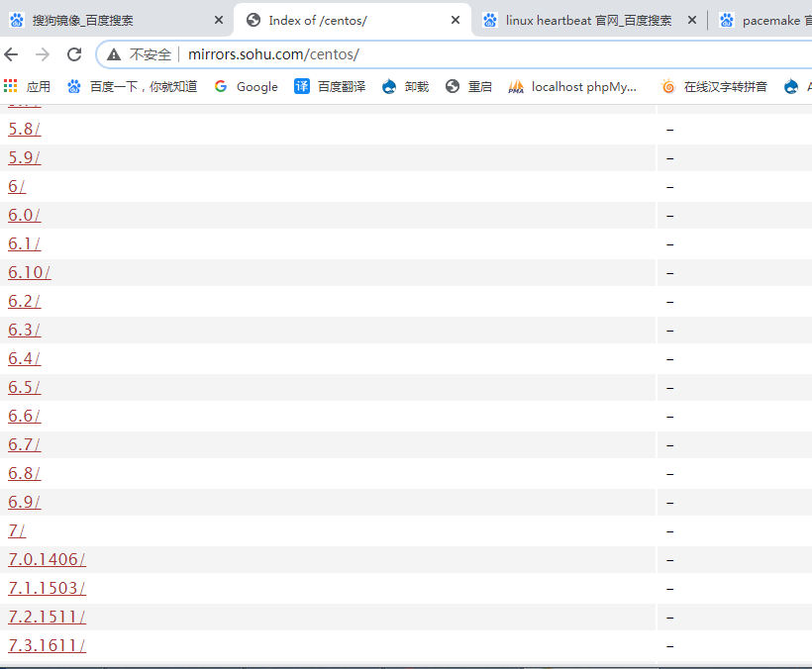Click the 不安全 security label

coord(151,54)
